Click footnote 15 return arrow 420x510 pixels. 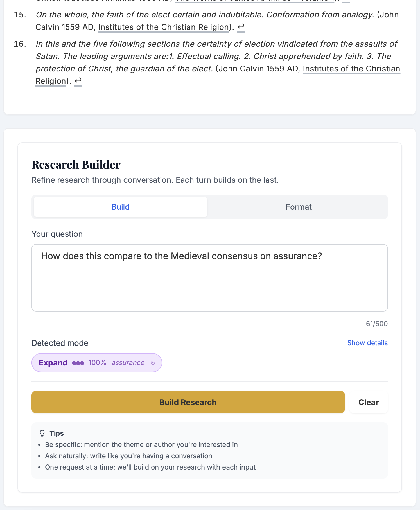point(241,27)
